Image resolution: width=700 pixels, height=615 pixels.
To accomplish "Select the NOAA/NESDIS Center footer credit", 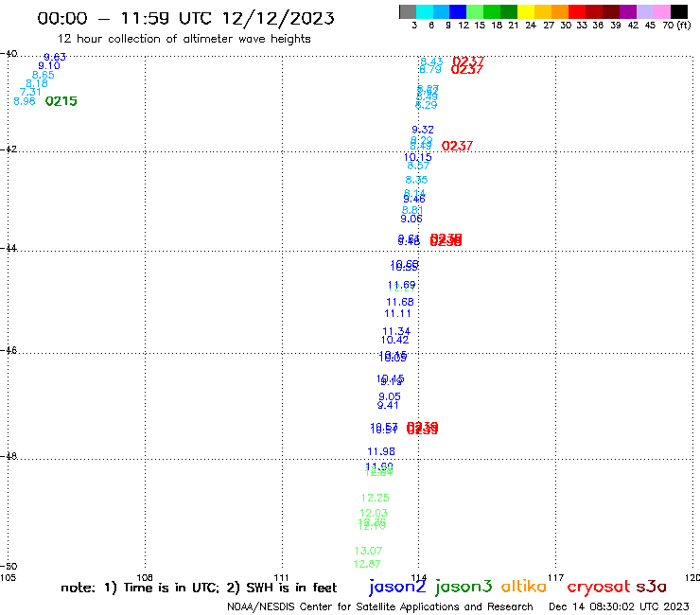I will tap(380, 607).
